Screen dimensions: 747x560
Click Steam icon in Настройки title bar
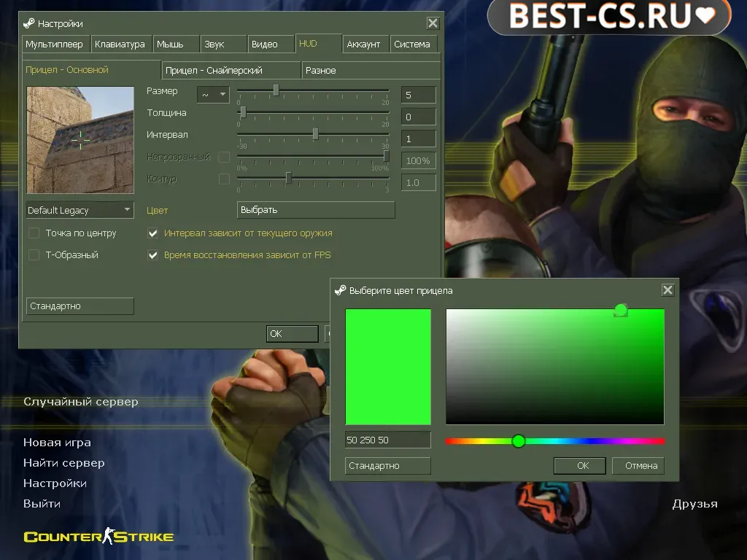pyautogui.click(x=29, y=23)
